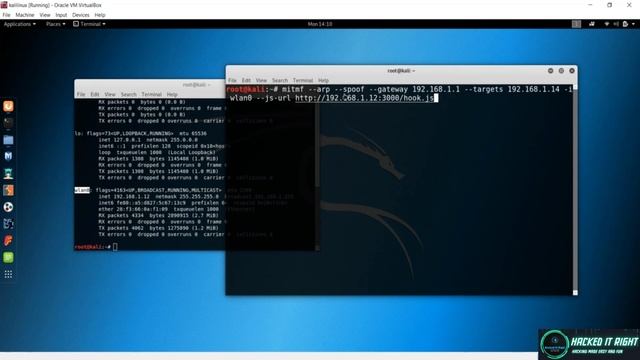The height and width of the screenshot is (360, 640).
Task: Restore down the VirtualBox window
Action: pyautogui.click(x=609, y=5)
